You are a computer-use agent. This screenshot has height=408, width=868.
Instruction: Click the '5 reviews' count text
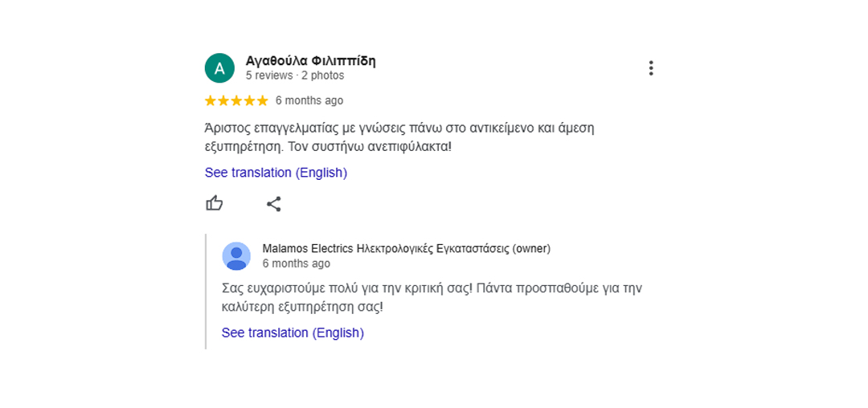click(x=269, y=75)
